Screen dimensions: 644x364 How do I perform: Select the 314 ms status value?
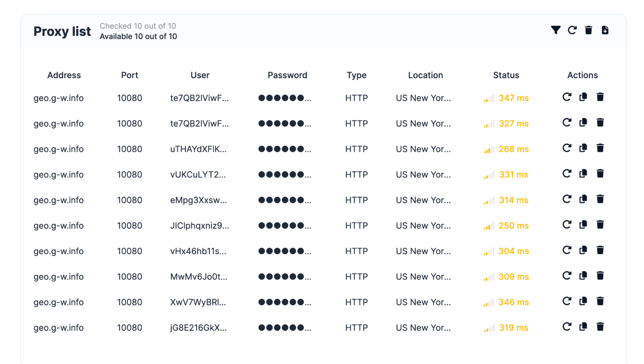[514, 200]
